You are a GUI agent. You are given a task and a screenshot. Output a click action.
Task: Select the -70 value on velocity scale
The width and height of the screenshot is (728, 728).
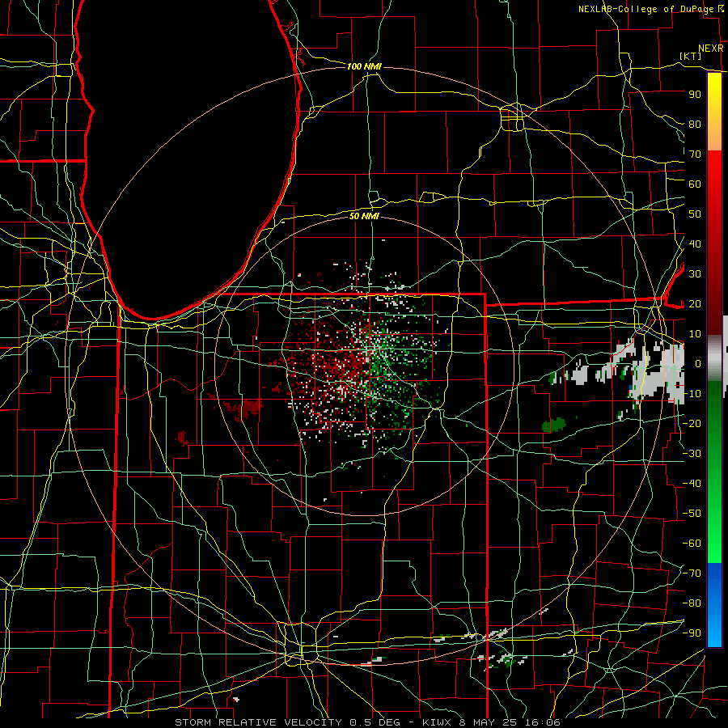(692, 574)
